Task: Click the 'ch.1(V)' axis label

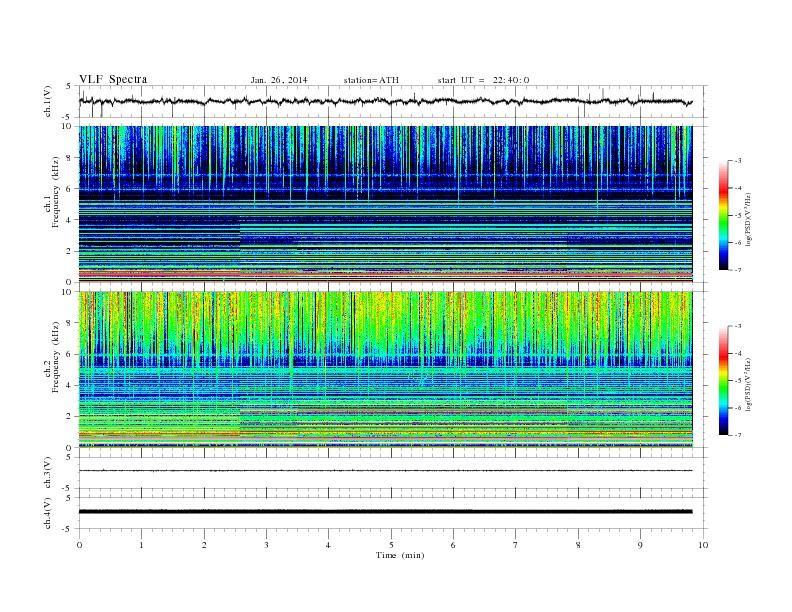Action: 48,101
